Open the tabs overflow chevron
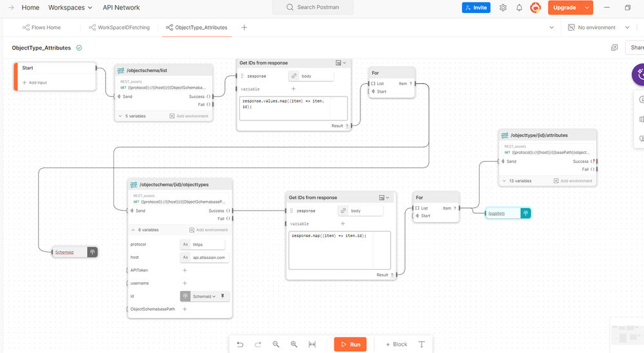The height and width of the screenshot is (353, 644). [x=552, y=28]
